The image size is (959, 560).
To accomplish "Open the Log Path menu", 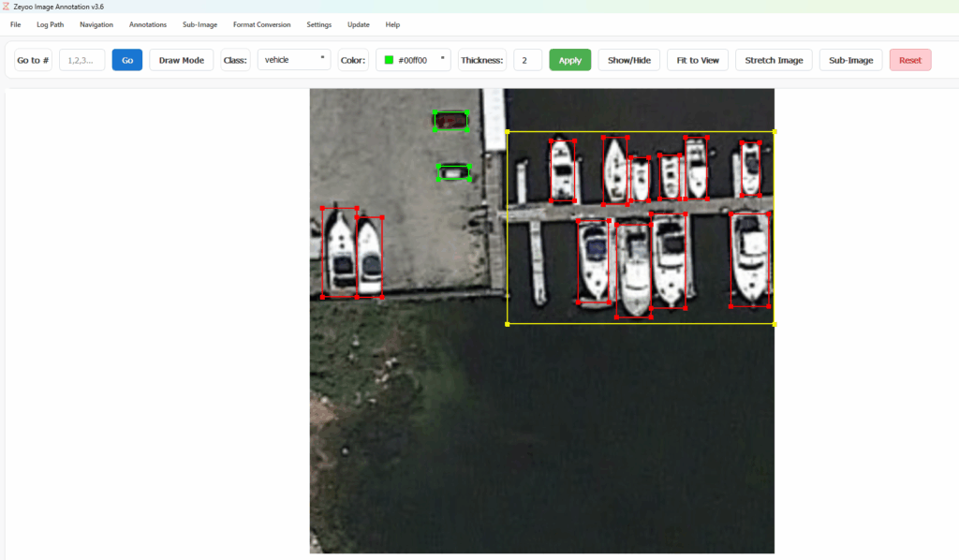I will click(51, 24).
